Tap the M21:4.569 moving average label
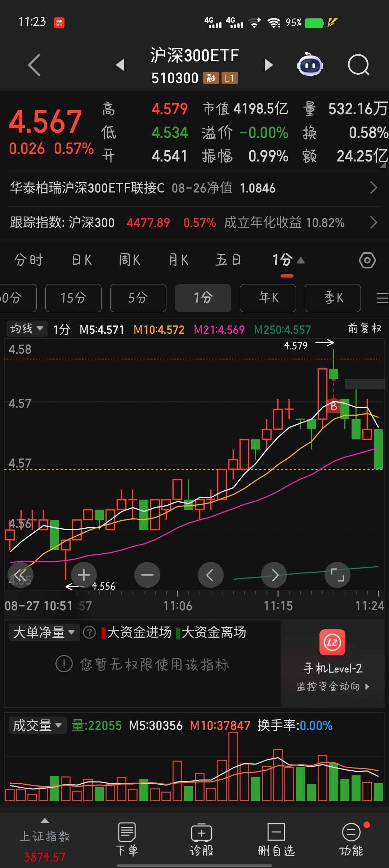Image resolution: width=389 pixels, height=868 pixels. click(x=219, y=329)
